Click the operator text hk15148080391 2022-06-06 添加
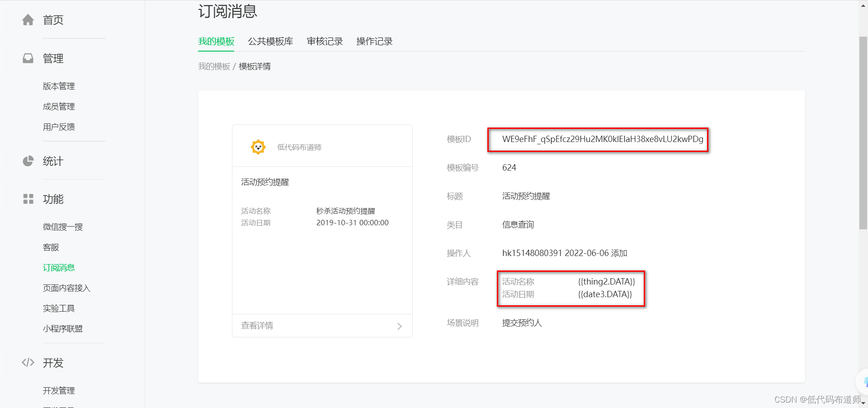 pyautogui.click(x=565, y=253)
